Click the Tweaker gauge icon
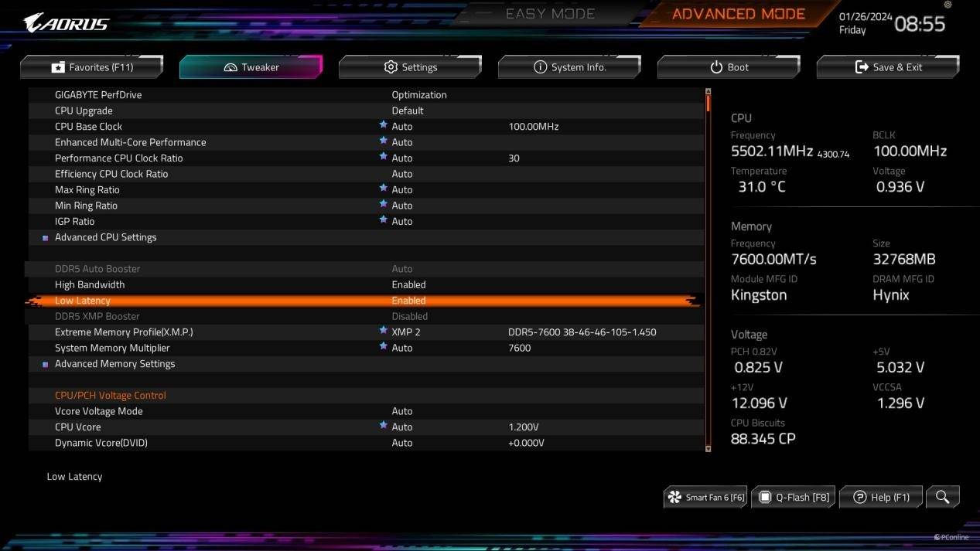The height and width of the screenshot is (551, 980). pos(230,67)
